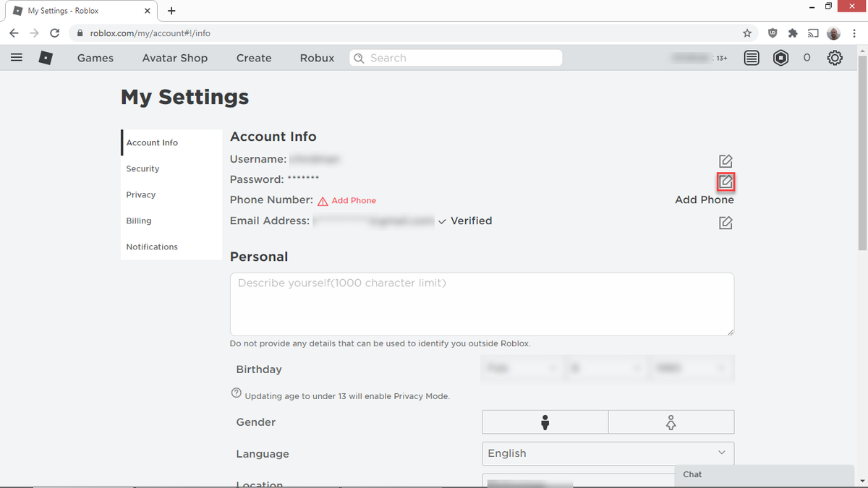Click the Describe yourself text area
The height and width of the screenshot is (488, 868).
click(x=482, y=304)
